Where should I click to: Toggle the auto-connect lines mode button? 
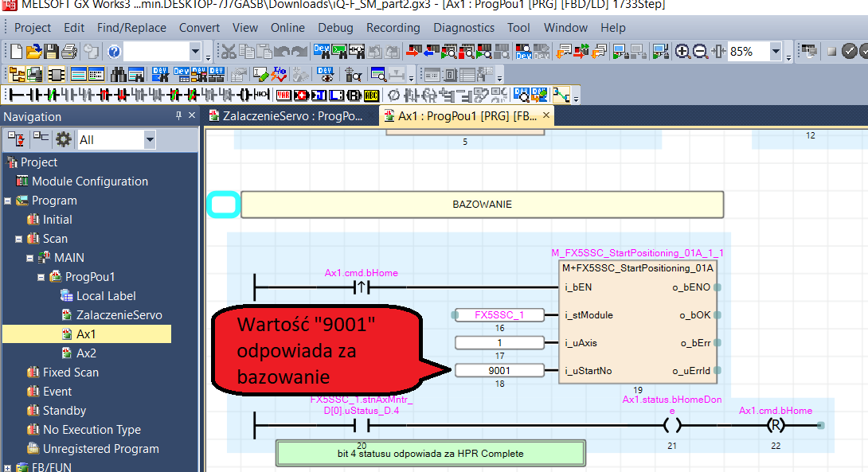[561, 96]
